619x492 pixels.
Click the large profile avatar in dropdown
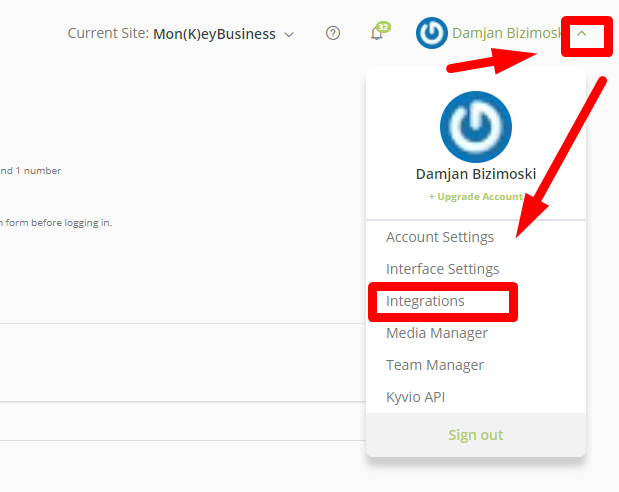coord(476,127)
